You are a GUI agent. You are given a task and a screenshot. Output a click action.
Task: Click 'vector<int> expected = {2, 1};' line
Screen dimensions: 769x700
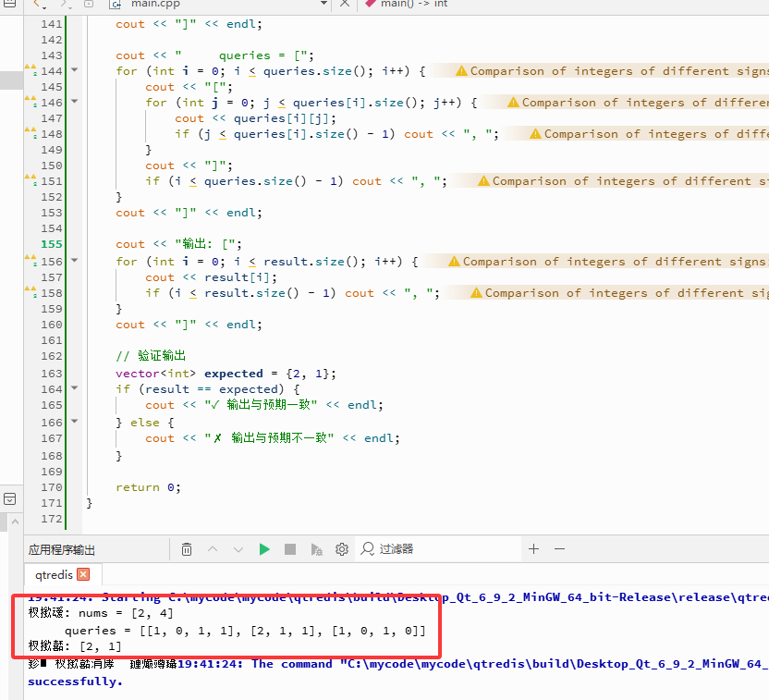click(x=226, y=374)
